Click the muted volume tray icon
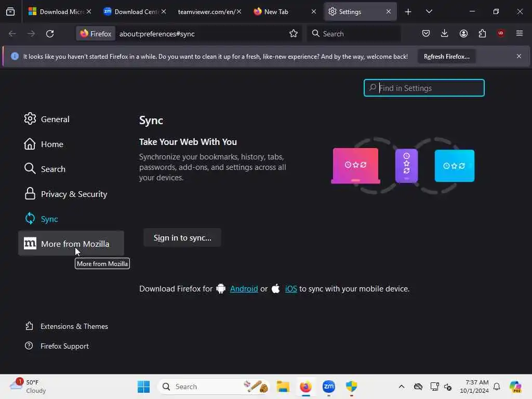This screenshot has width=532, height=399. click(448, 387)
